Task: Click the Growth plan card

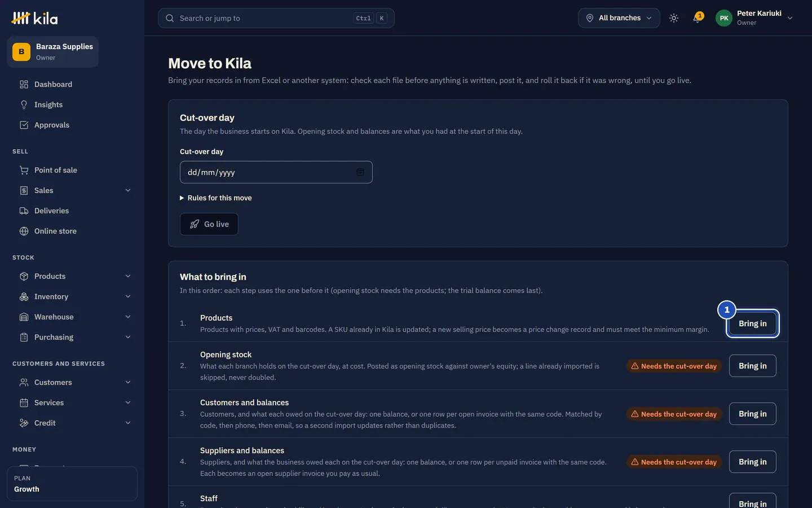Action: pos(72,484)
